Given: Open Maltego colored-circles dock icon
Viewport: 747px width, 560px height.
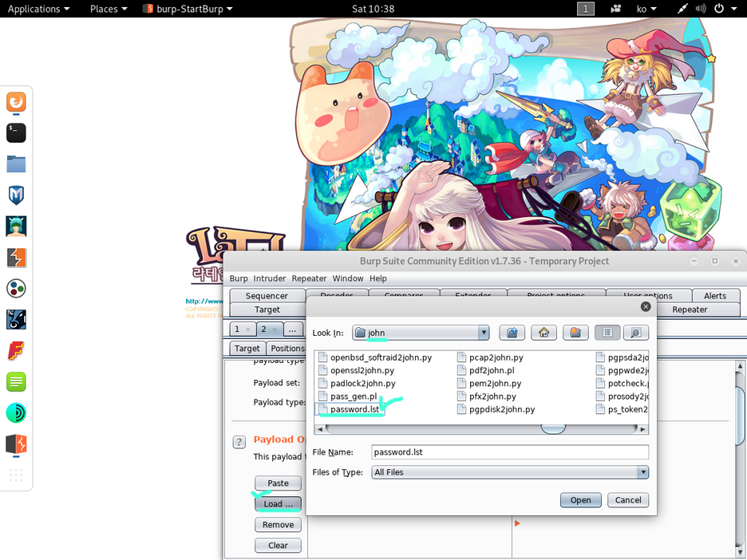Looking at the screenshot, I should click(x=16, y=289).
